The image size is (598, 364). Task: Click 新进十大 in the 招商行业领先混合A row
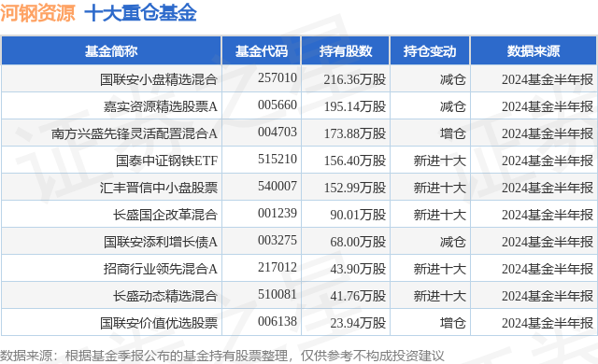pos(440,269)
